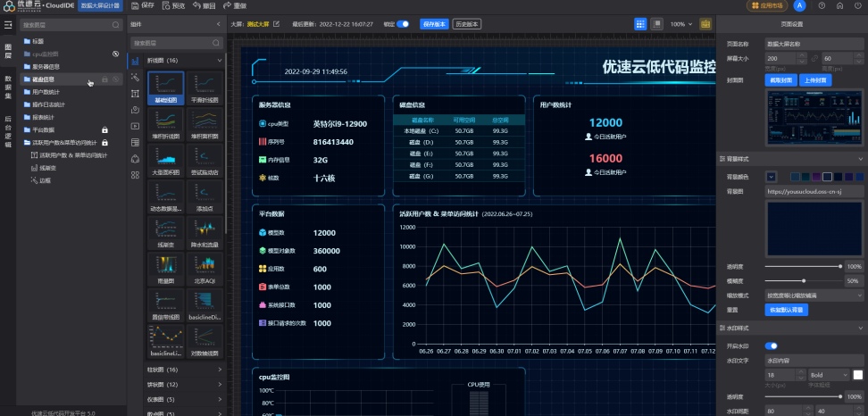This screenshot has width=868, height=416.
Task: Click the white watermark color swatch
Action: pyautogui.click(x=858, y=375)
